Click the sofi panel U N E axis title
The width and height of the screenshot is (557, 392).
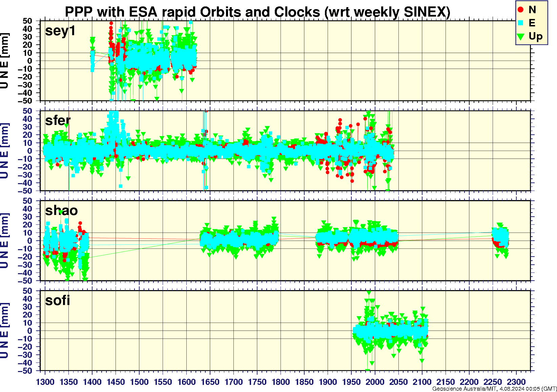(4, 331)
